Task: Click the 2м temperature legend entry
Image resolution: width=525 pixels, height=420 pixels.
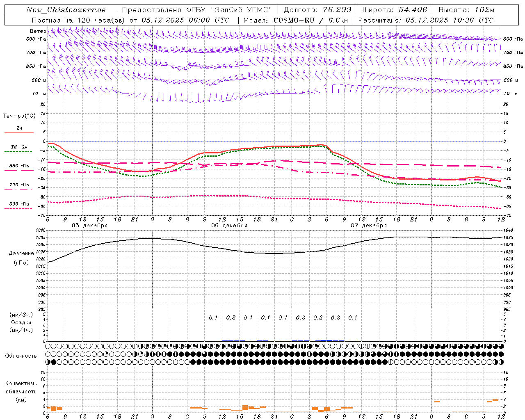Action: [19, 128]
